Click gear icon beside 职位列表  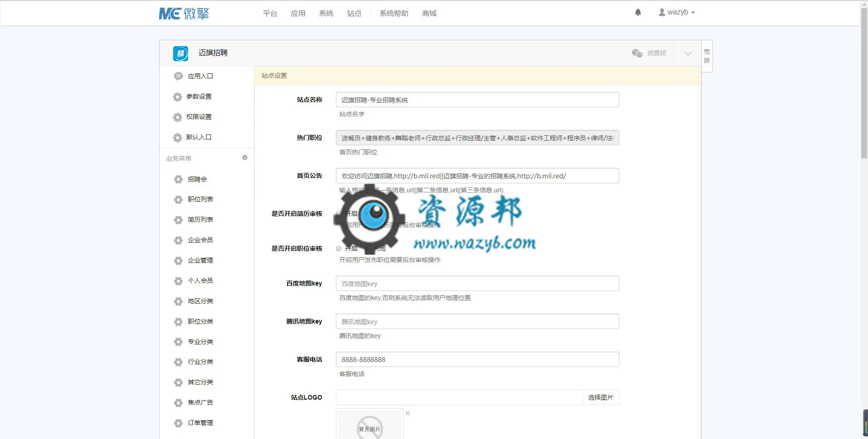(x=178, y=199)
